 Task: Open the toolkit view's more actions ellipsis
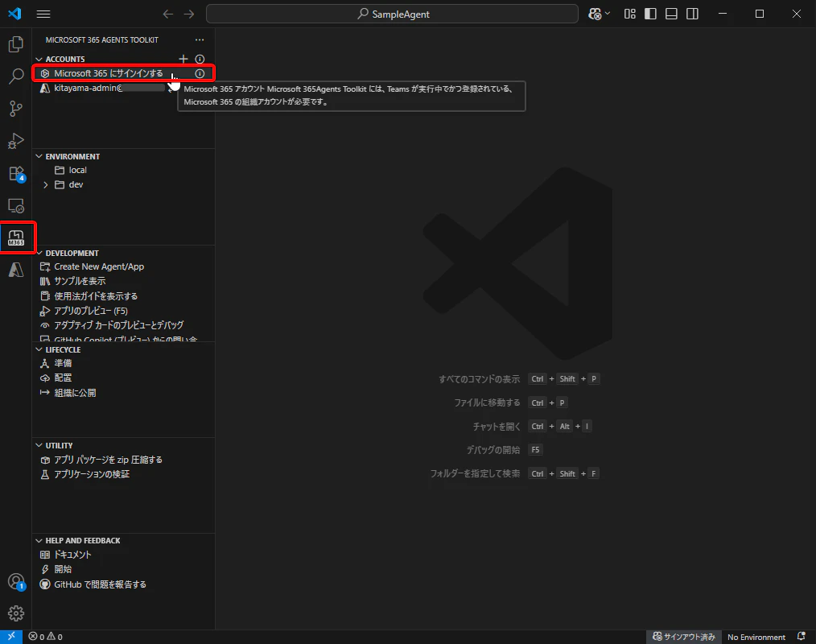(200, 40)
